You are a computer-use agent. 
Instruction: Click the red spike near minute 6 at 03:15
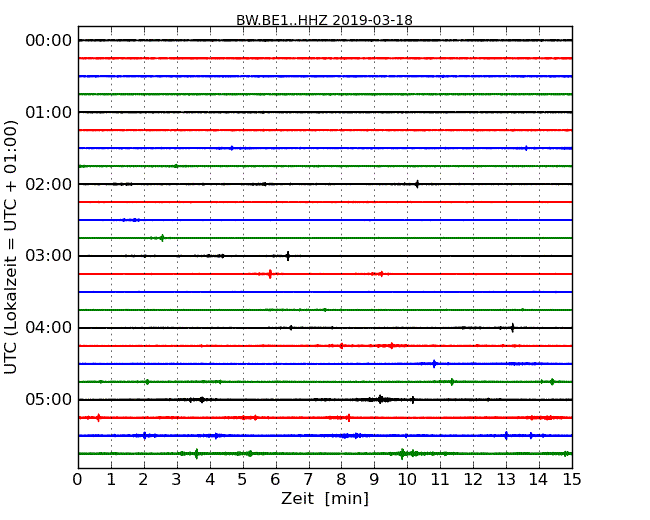[270, 274]
